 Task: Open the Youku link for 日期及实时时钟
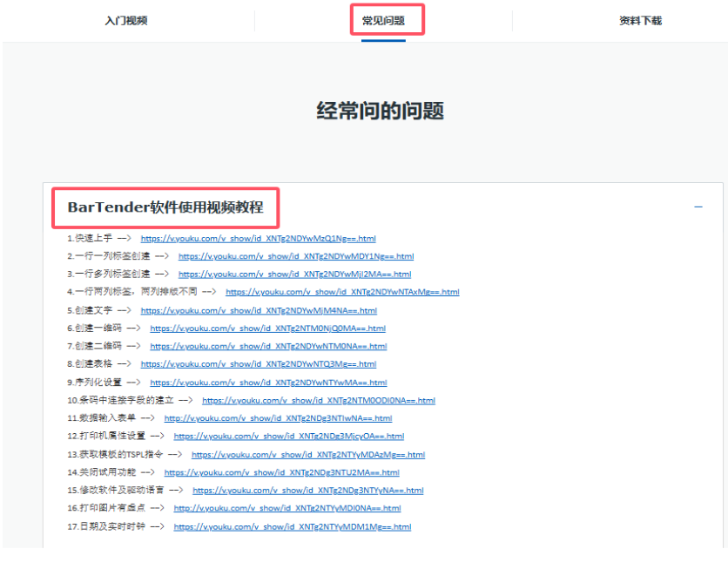pos(293,526)
